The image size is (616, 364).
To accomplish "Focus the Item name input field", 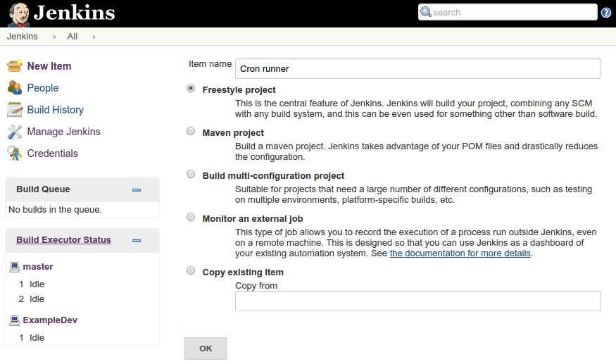I will pyautogui.click(x=418, y=69).
